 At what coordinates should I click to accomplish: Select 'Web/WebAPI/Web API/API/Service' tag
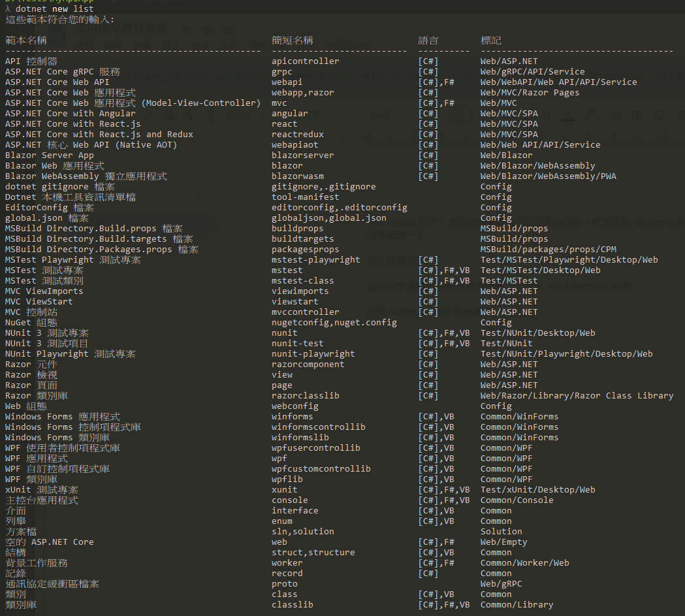[x=559, y=82]
